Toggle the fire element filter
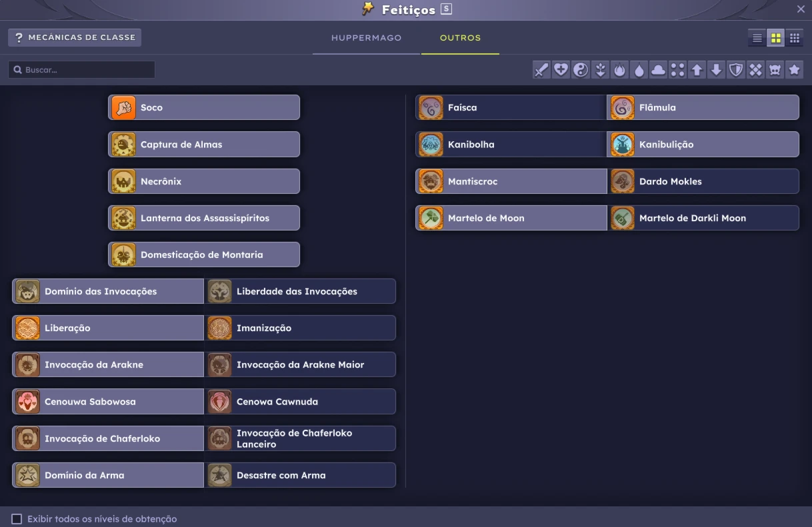The image size is (812, 527). 619,70
